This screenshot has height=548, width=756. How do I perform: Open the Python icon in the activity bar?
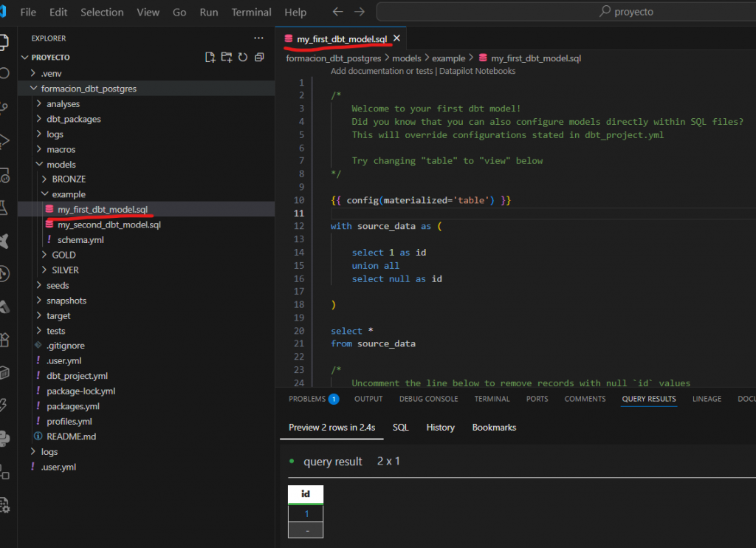point(5,439)
